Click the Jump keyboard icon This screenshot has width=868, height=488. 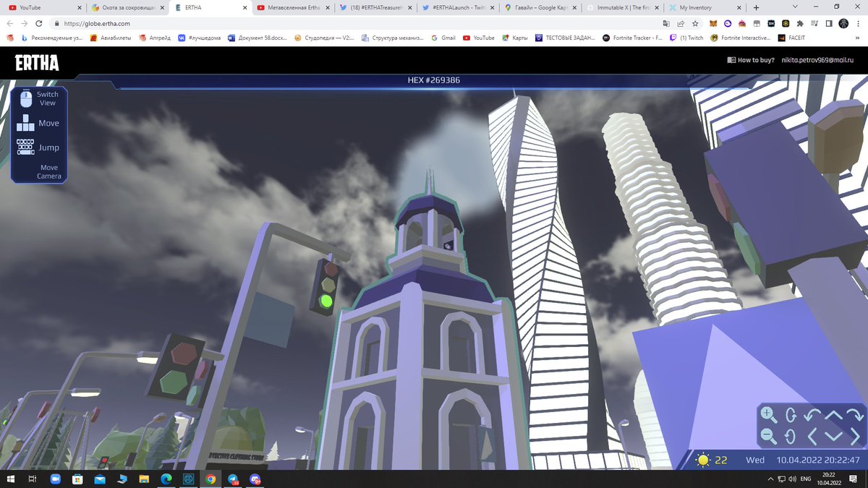point(26,147)
